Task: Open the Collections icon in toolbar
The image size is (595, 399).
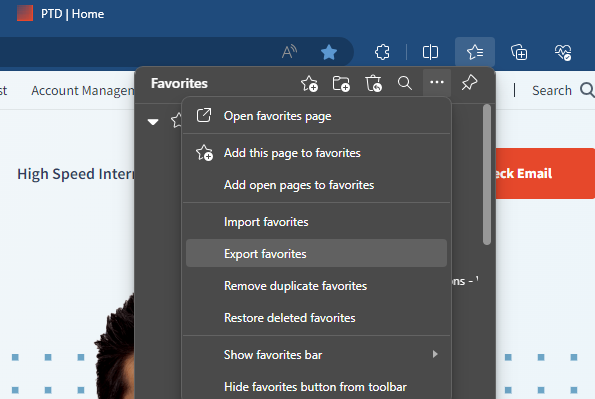Action: click(x=519, y=52)
